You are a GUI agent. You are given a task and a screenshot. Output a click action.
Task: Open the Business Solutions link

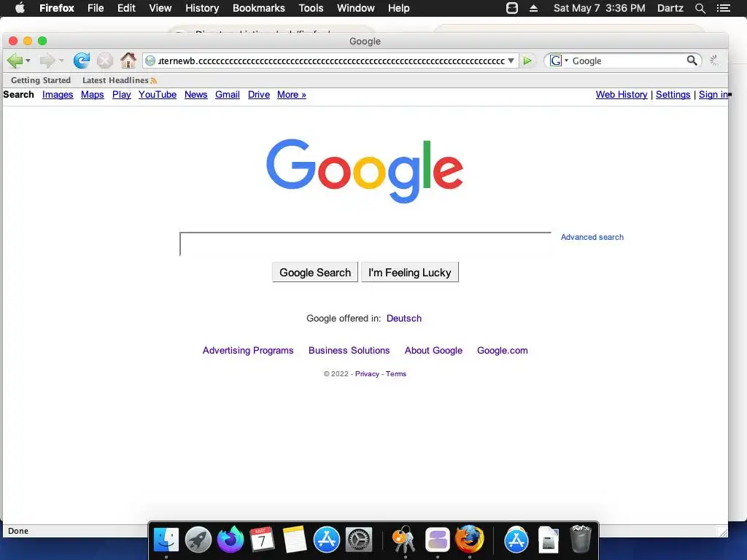coord(349,351)
